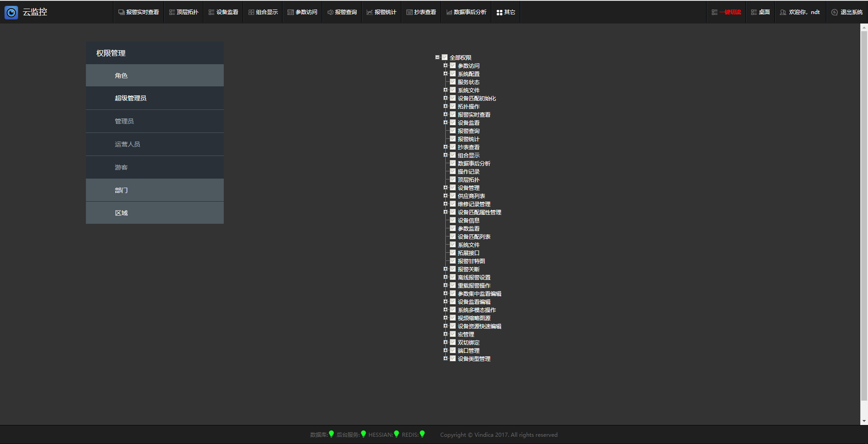Click the 云监控 logo icon

11,12
